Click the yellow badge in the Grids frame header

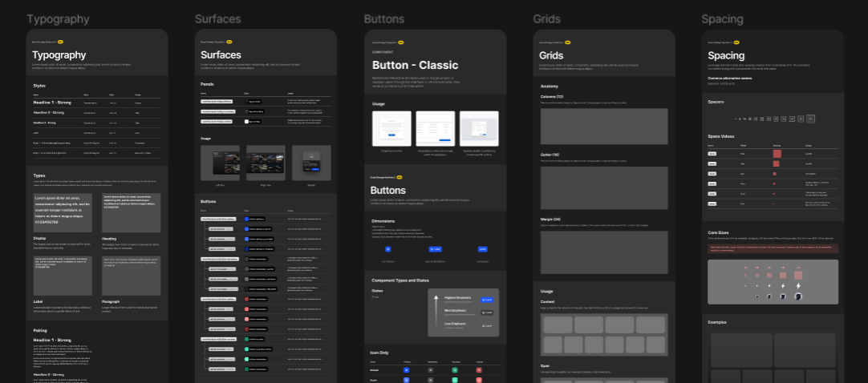[567, 42]
